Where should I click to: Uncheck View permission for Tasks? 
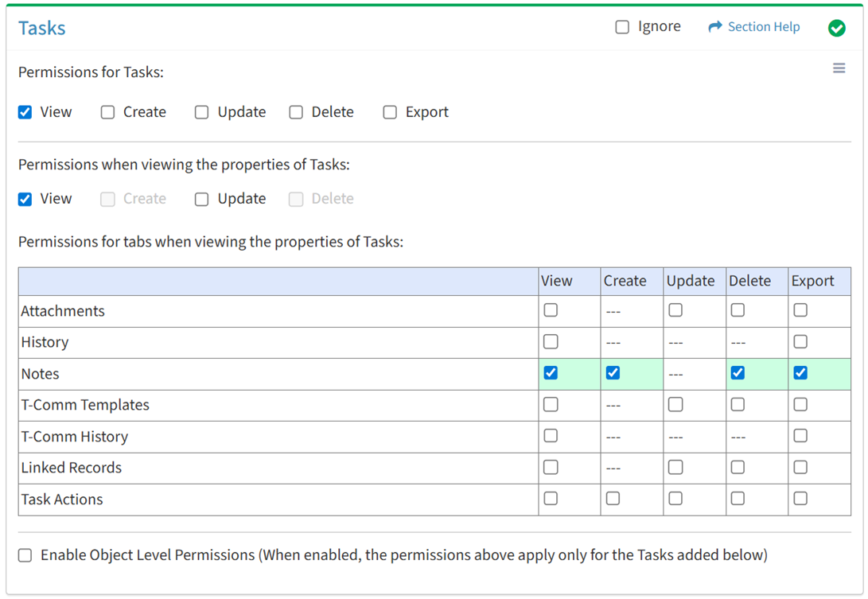point(25,112)
